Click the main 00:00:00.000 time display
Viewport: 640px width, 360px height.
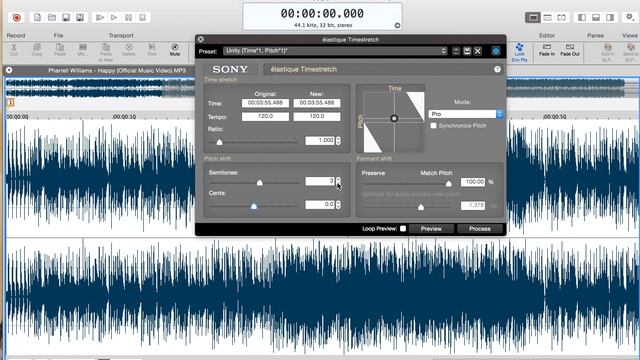[322, 13]
